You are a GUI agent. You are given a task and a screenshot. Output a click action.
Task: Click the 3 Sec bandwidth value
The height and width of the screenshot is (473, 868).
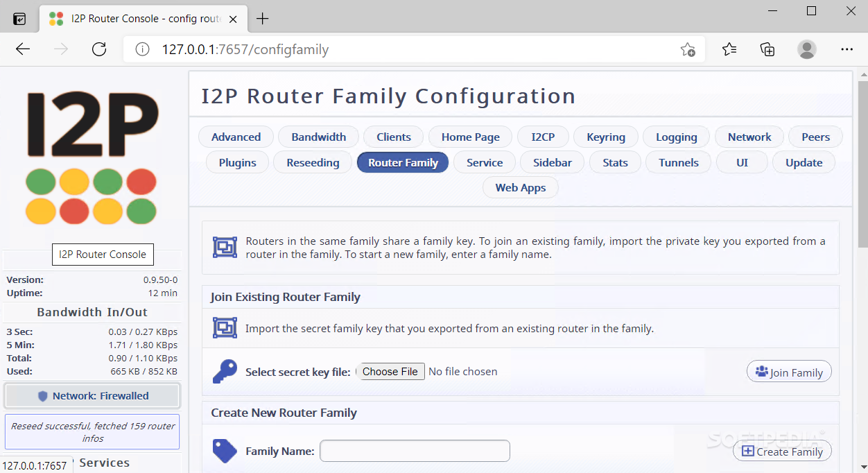[x=143, y=332]
